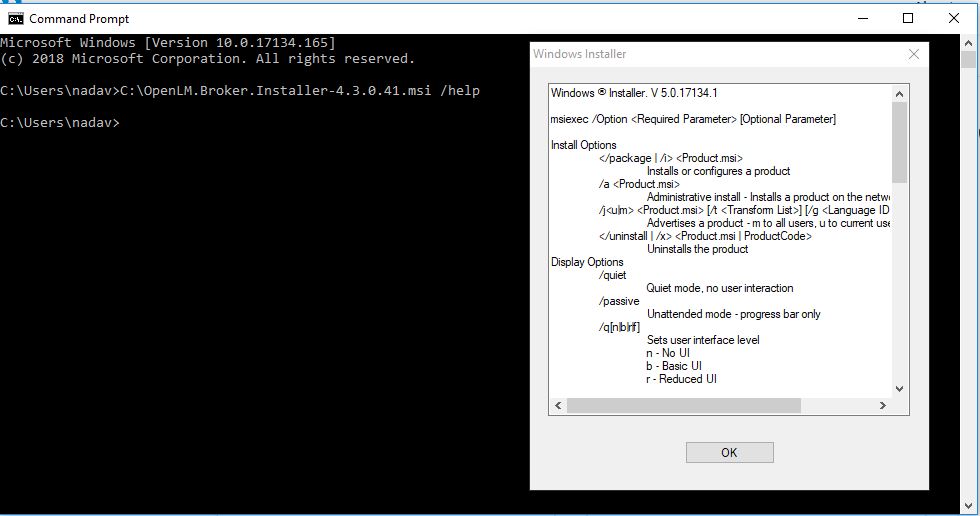980x516 pixels.
Task: Click the horizontal scroll left arrow
Action: (557, 406)
